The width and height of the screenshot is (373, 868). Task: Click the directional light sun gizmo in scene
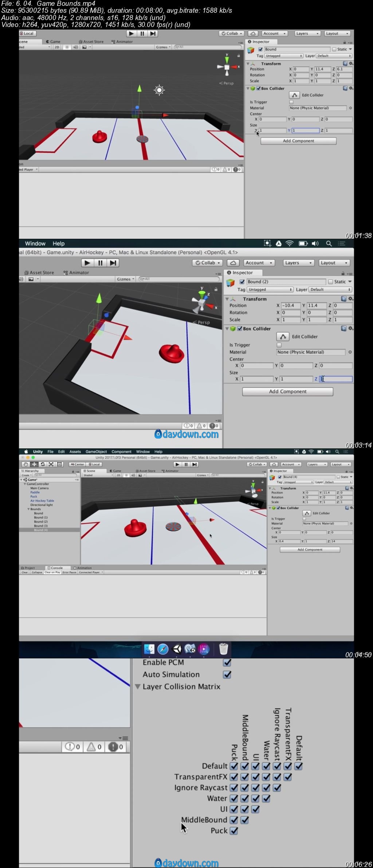(x=159, y=90)
